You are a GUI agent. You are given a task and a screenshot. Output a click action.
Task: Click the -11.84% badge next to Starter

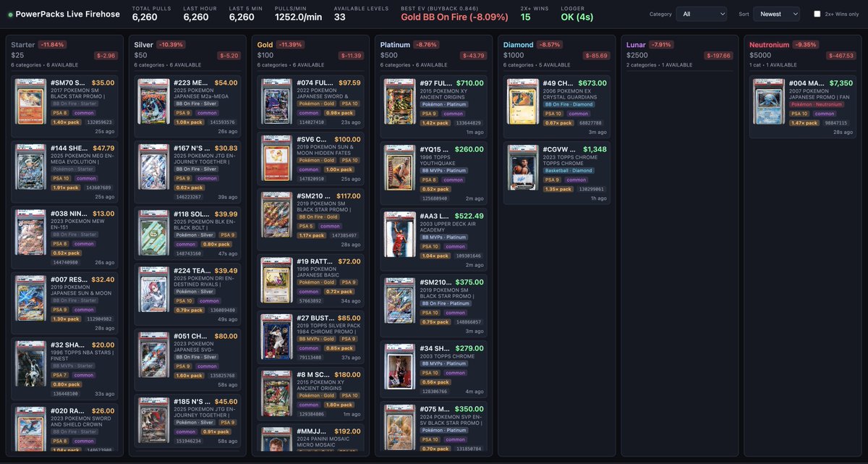[51, 44]
